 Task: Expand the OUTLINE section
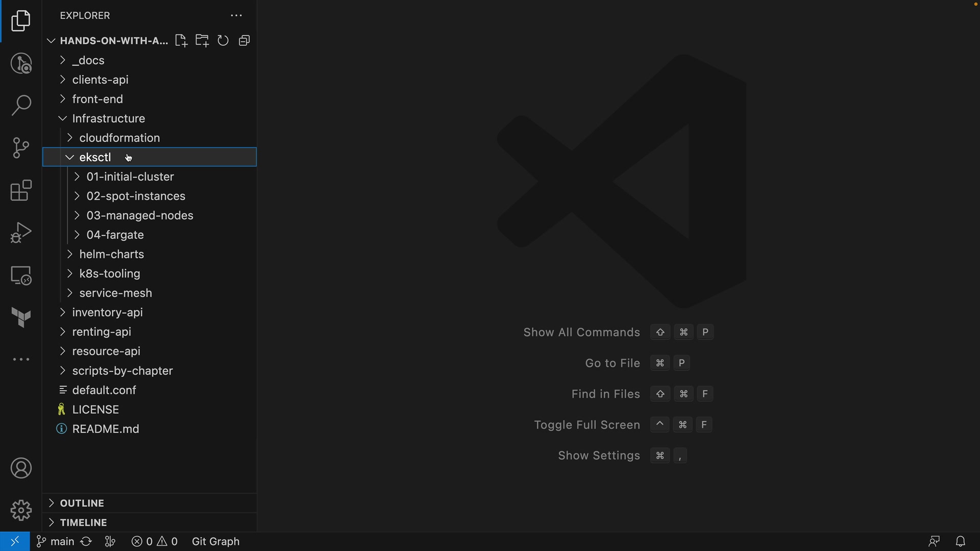click(82, 503)
